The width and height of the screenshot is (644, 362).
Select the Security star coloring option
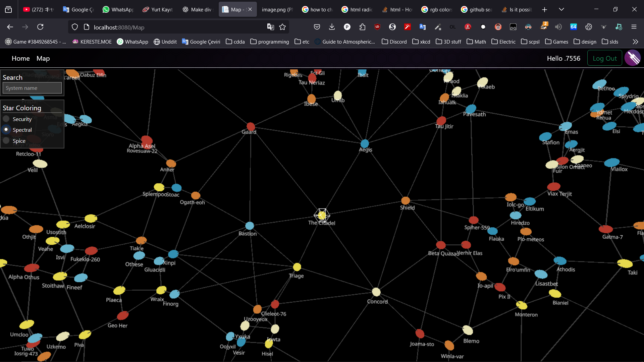click(6, 119)
